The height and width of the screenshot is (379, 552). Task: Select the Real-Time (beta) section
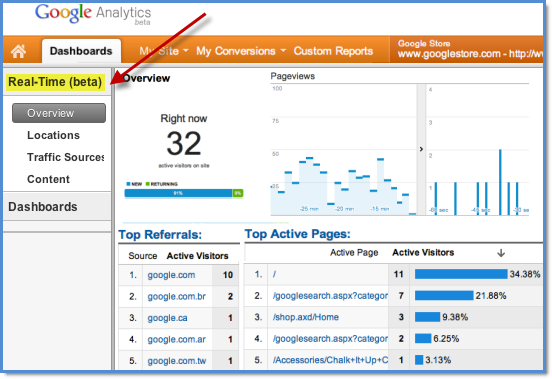pyautogui.click(x=55, y=82)
